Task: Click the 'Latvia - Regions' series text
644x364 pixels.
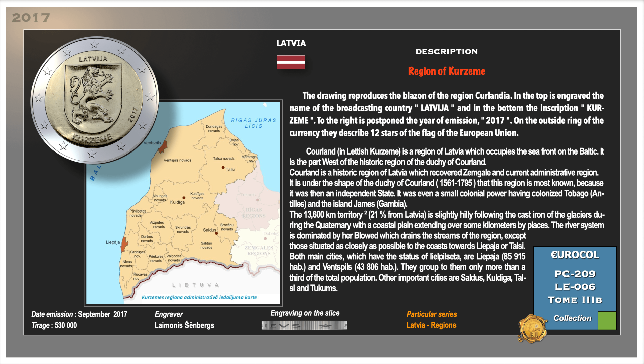Action: (x=431, y=325)
